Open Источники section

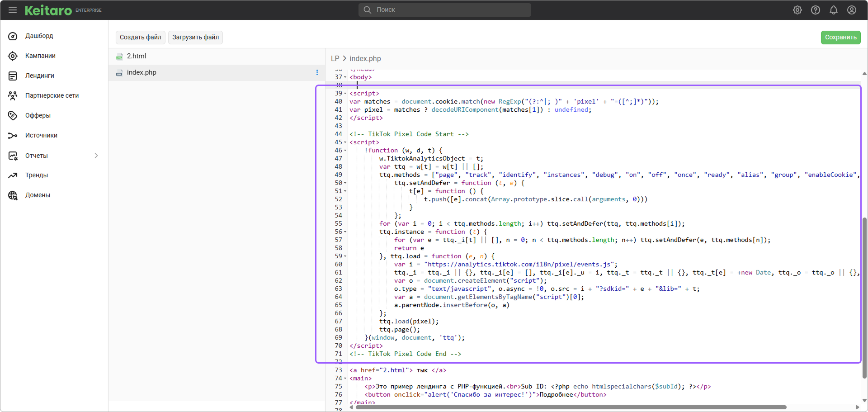[x=41, y=136]
